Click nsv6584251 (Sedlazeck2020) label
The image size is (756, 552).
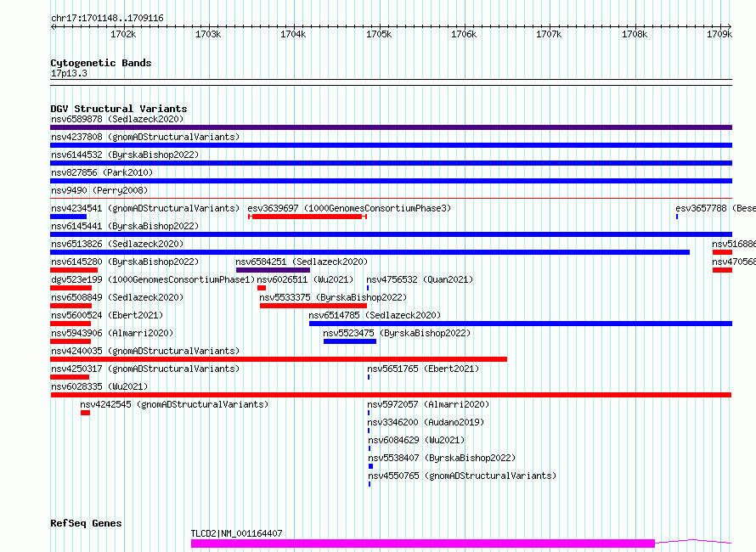click(302, 262)
